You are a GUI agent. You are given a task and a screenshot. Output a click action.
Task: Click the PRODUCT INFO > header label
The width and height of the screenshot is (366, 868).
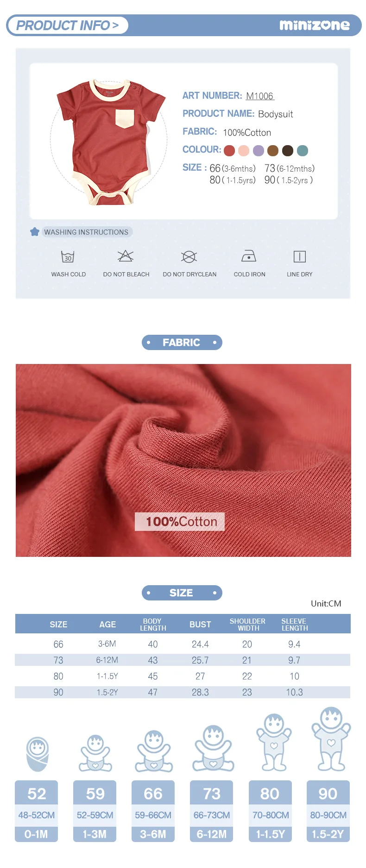(x=68, y=26)
